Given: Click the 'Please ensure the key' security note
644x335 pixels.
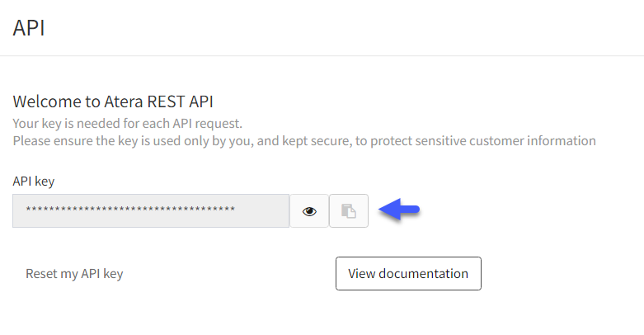Looking at the screenshot, I should (304, 141).
